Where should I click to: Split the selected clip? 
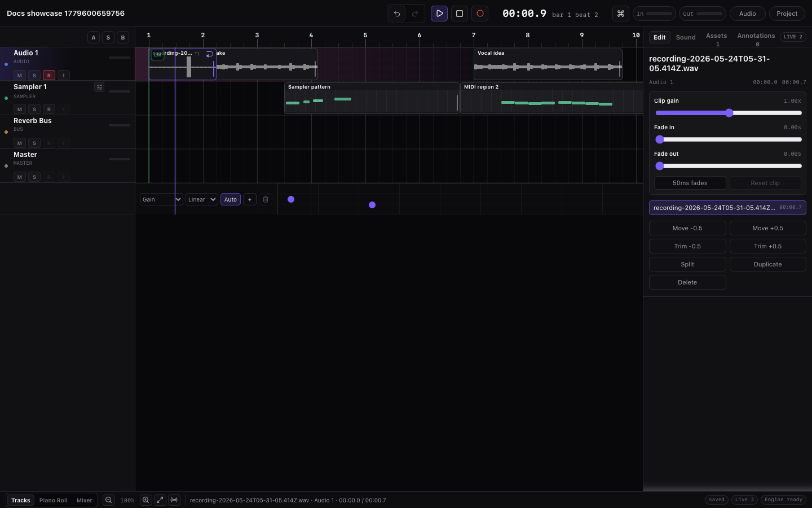[x=687, y=264]
